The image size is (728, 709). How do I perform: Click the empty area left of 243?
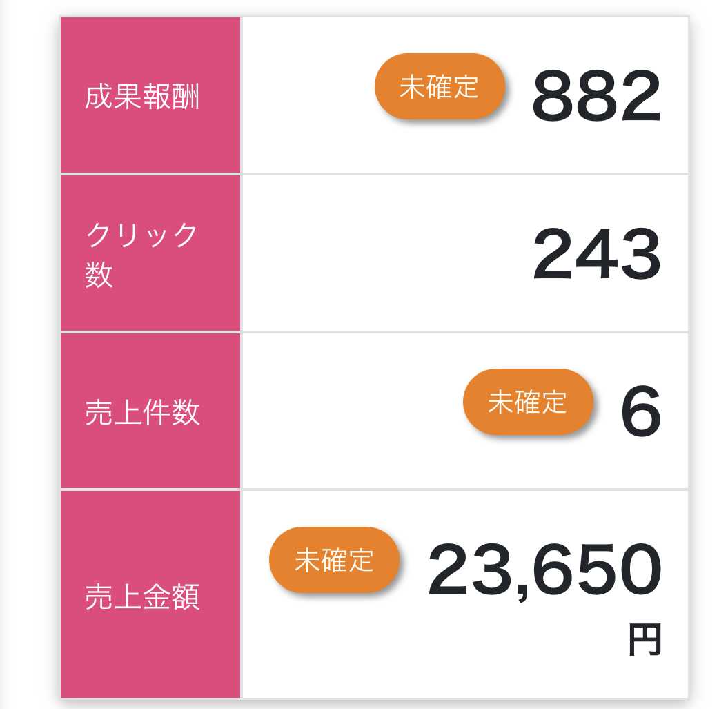(380, 254)
